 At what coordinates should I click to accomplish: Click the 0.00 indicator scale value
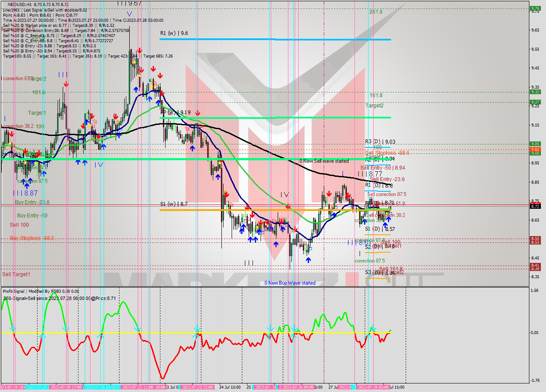pos(534,332)
